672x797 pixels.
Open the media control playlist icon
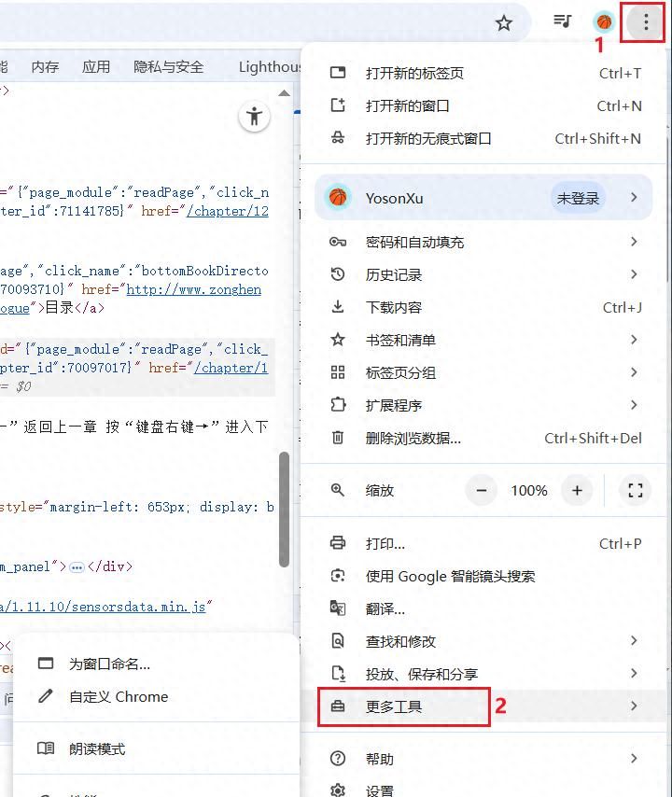coord(562,21)
